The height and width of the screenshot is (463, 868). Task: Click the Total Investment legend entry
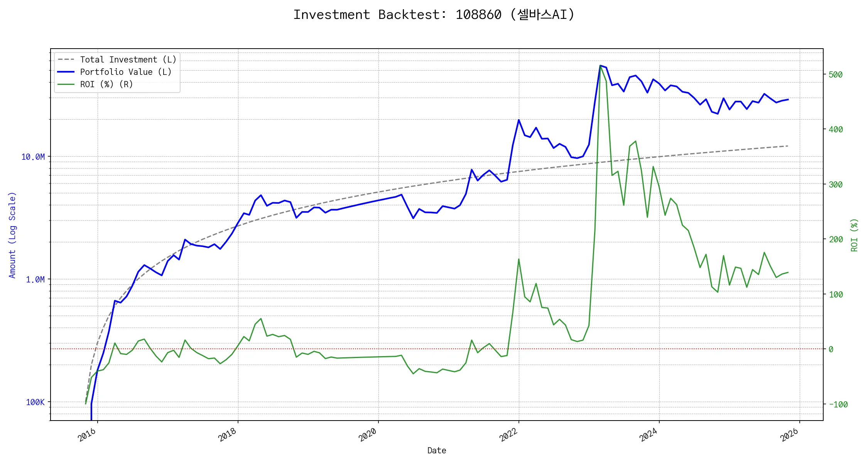click(128, 60)
